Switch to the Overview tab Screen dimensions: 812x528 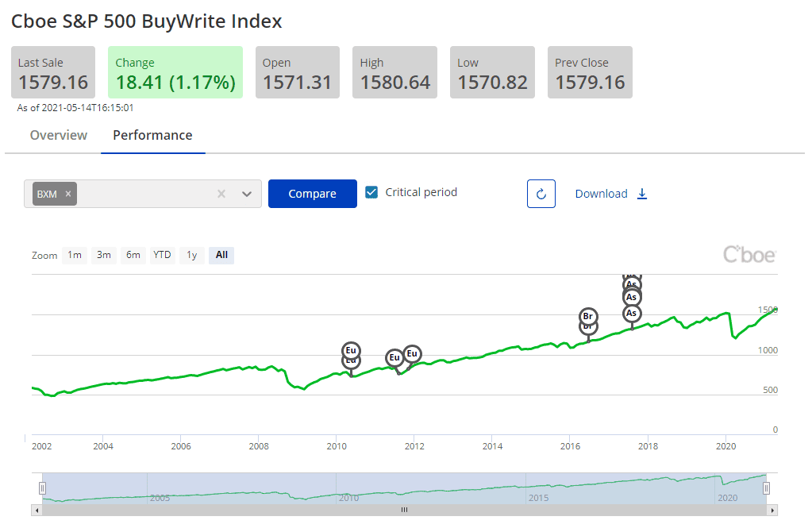(58, 135)
